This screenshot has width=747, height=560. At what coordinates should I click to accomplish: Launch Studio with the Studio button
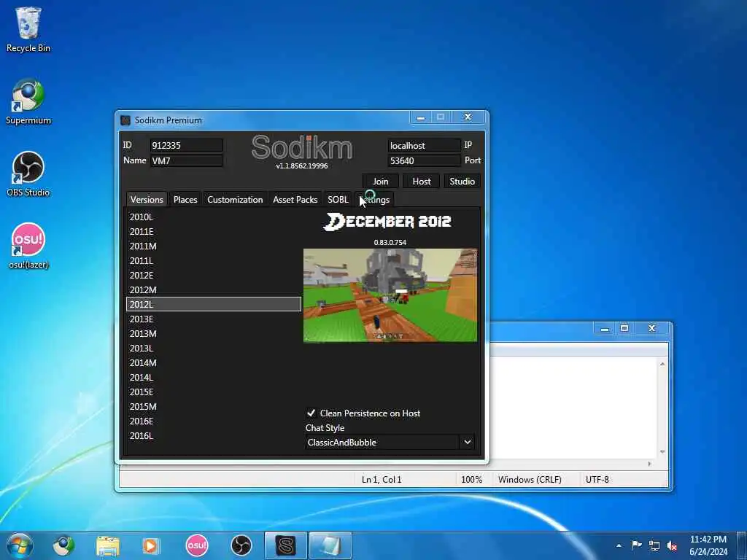pyautogui.click(x=462, y=182)
